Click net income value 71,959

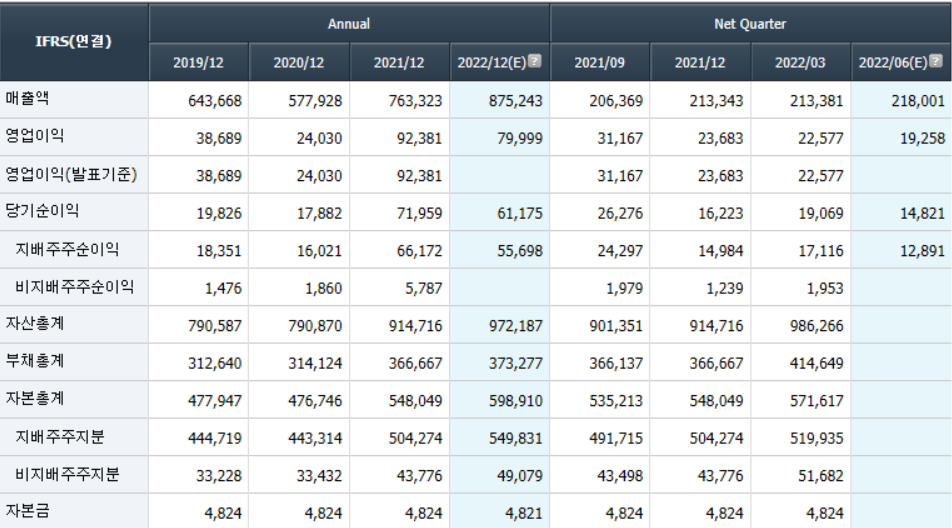(420, 214)
